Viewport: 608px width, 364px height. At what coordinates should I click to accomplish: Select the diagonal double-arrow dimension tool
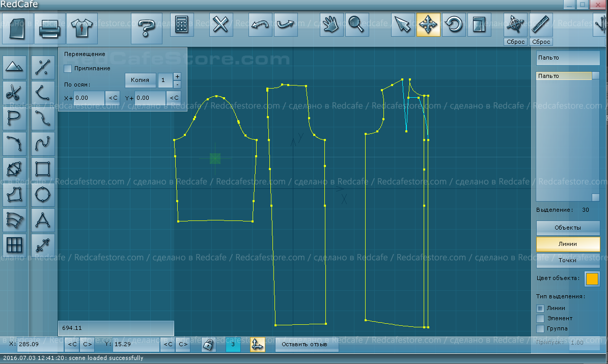pyautogui.click(x=43, y=245)
